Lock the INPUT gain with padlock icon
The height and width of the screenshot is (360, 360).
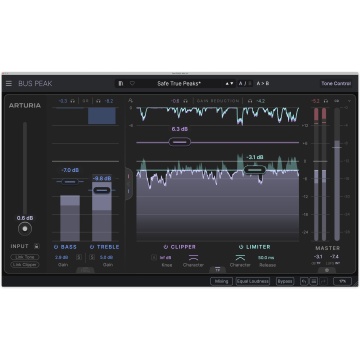click(x=37, y=246)
